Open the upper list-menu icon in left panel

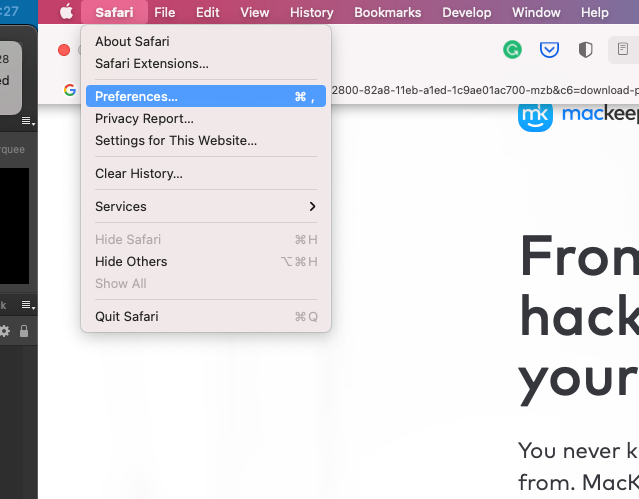(28, 121)
